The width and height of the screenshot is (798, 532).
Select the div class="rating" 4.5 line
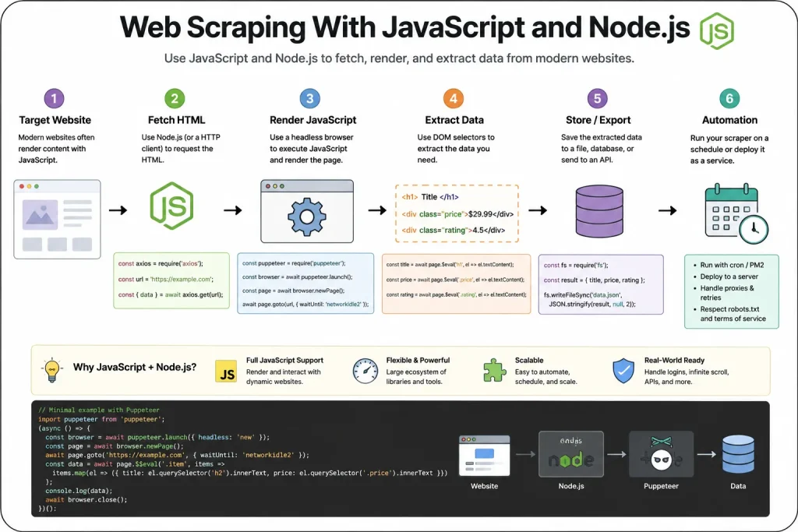[453, 231]
